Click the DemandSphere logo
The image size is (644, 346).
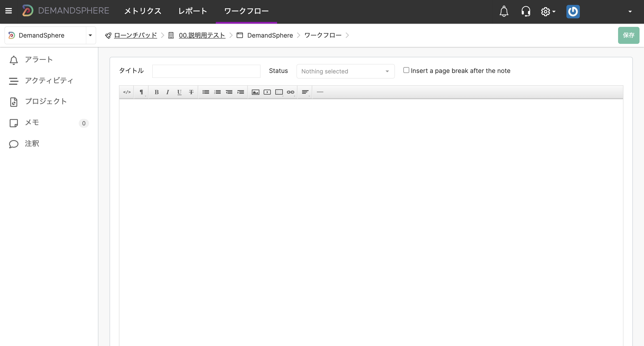pos(66,11)
